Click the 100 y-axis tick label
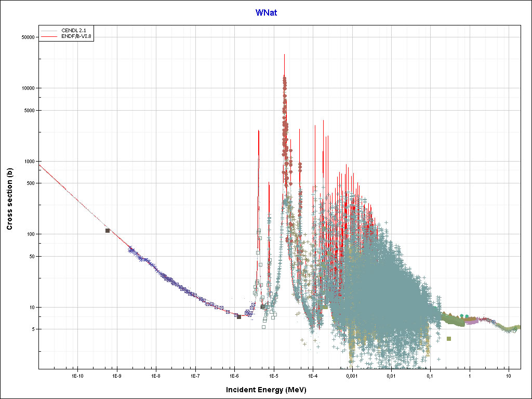 click(30, 234)
